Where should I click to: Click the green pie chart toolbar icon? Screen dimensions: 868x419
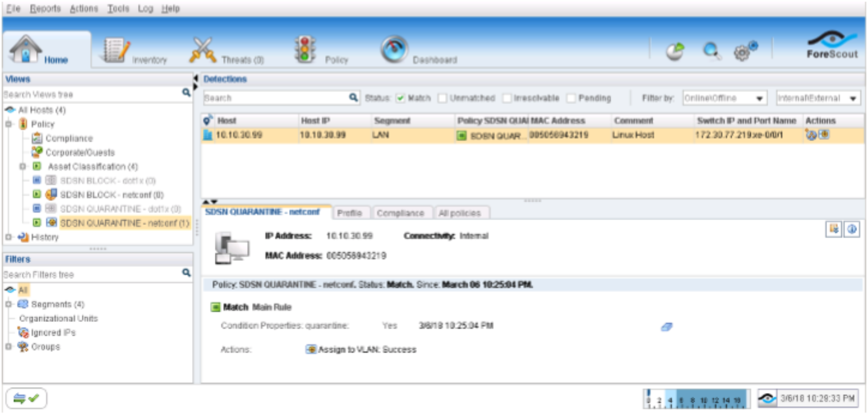point(675,51)
